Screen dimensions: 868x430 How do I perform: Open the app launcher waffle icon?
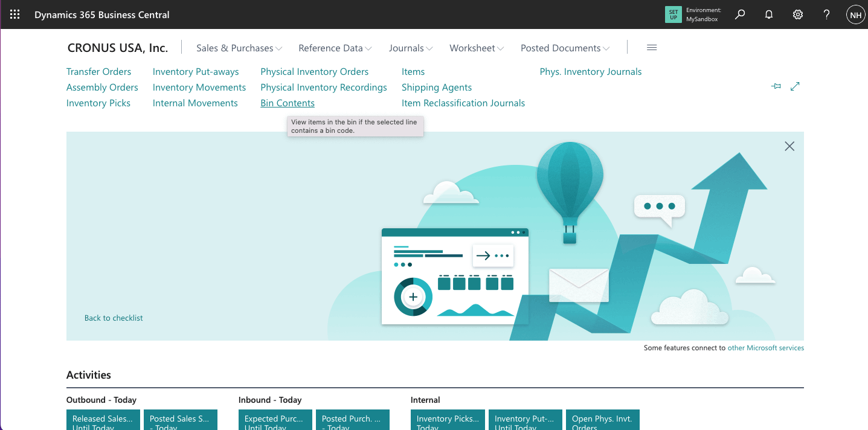pyautogui.click(x=14, y=14)
